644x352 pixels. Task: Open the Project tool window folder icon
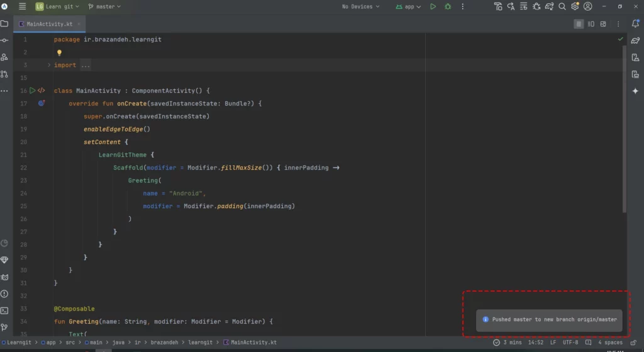tap(4, 24)
